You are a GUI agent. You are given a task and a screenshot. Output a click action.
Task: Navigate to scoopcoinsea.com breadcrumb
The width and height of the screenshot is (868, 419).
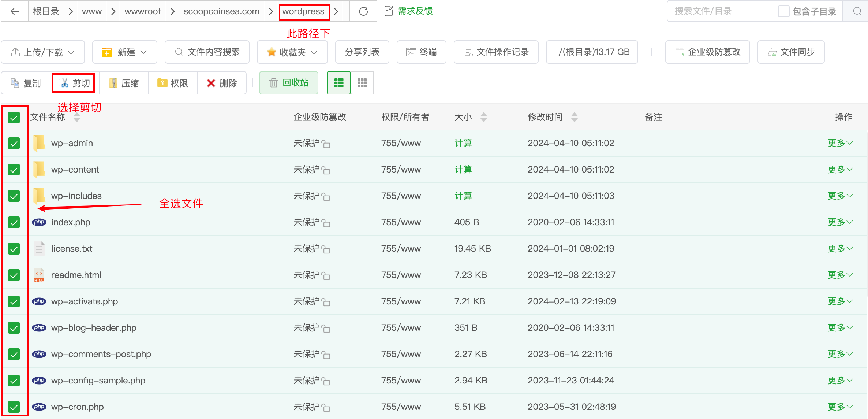pos(221,11)
